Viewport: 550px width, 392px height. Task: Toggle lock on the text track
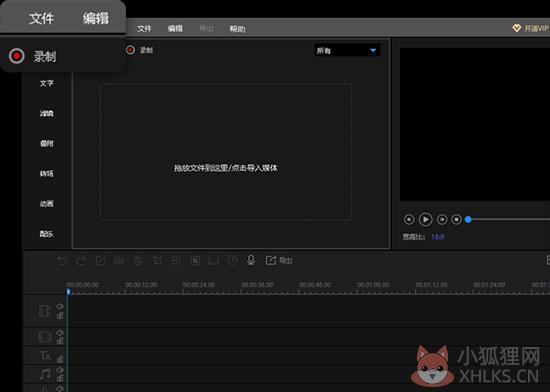[x=60, y=359]
